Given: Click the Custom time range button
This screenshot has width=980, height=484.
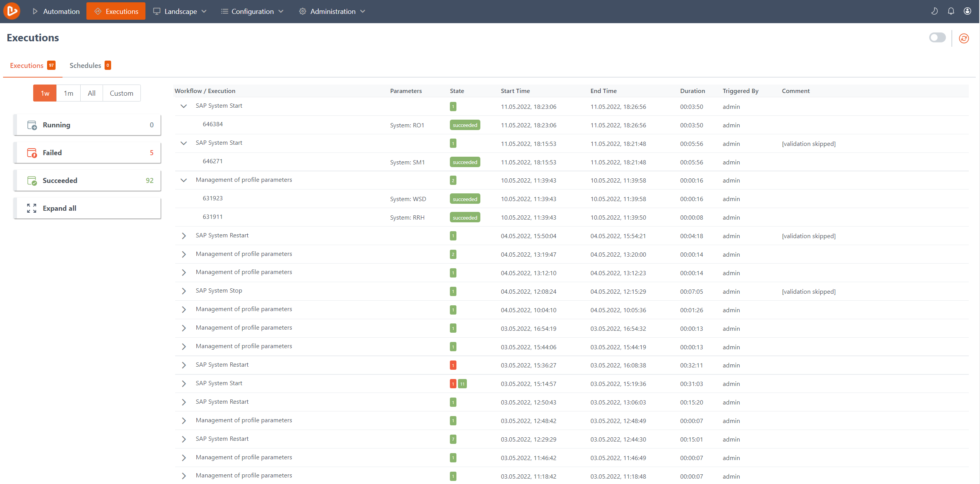Looking at the screenshot, I should point(121,93).
